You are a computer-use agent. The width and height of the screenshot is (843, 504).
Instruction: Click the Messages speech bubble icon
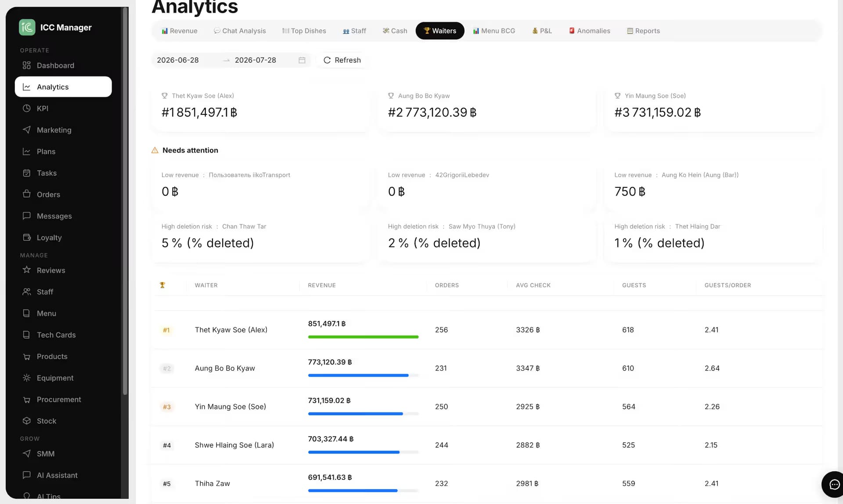click(27, 216)
